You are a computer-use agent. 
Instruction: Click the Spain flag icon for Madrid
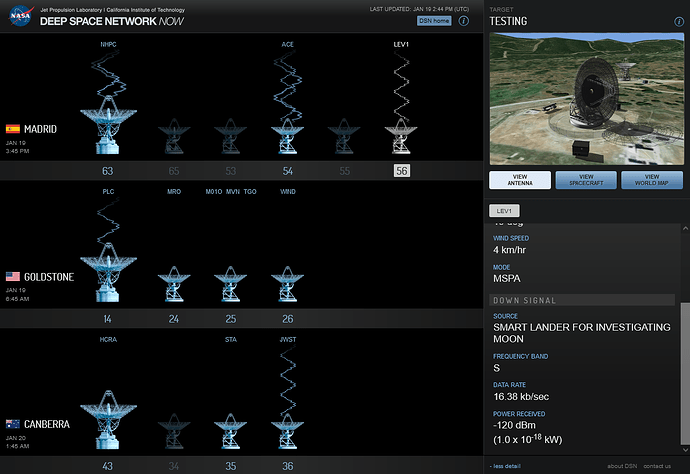point(13,129)
